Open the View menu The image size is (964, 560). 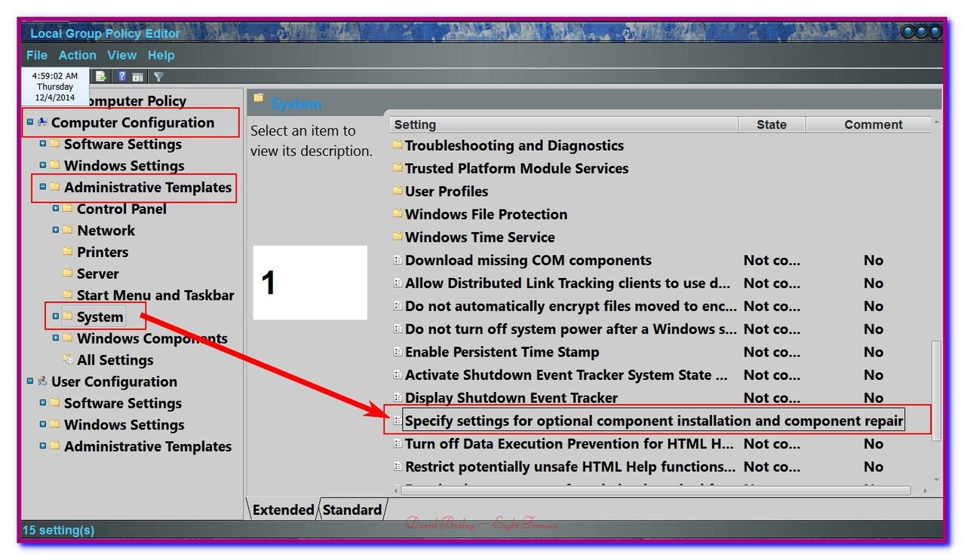coord(122,55)
